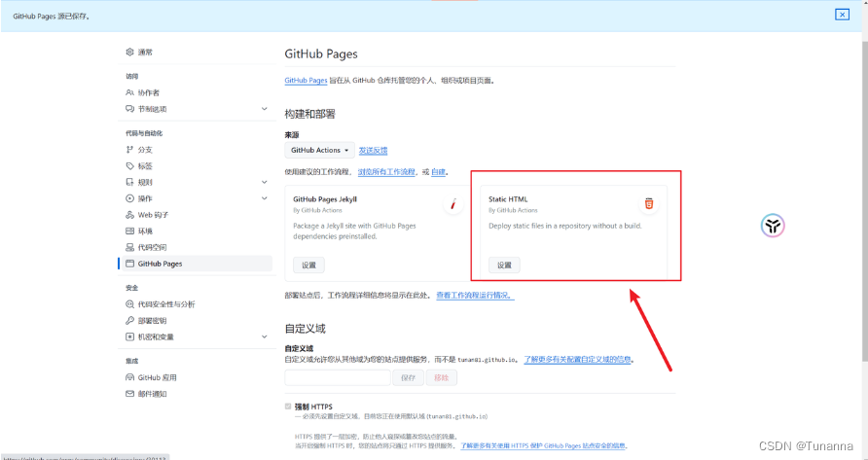Open the 了解更多有关配置自定义域的信息 link
This screenshot has height=460, width=868.
pos(577,360)
